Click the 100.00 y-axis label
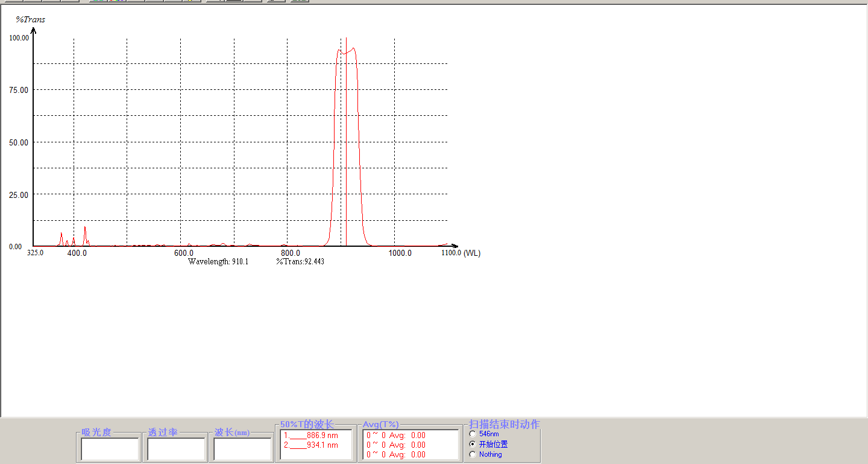 (19, 37)
